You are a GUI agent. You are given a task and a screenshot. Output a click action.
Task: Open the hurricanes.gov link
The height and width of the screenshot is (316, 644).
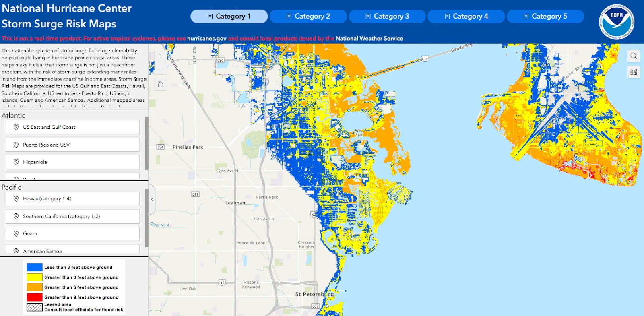pos(207,39)
